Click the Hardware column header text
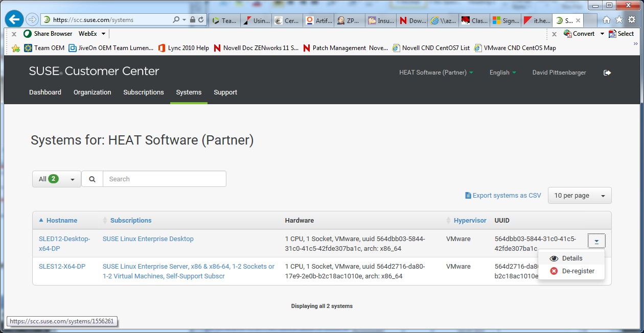The height and width of the screenshot is (333, 644). pyautogui.click(x=300, y=221)
